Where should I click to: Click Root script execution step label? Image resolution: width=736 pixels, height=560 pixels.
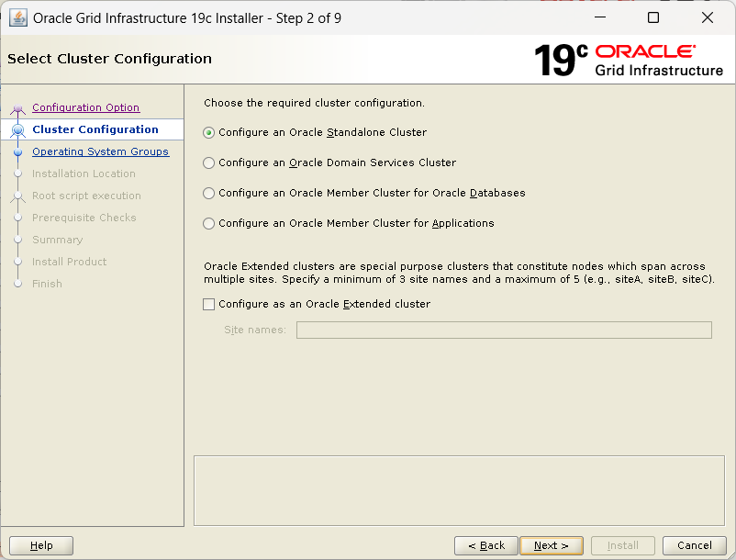86,196
